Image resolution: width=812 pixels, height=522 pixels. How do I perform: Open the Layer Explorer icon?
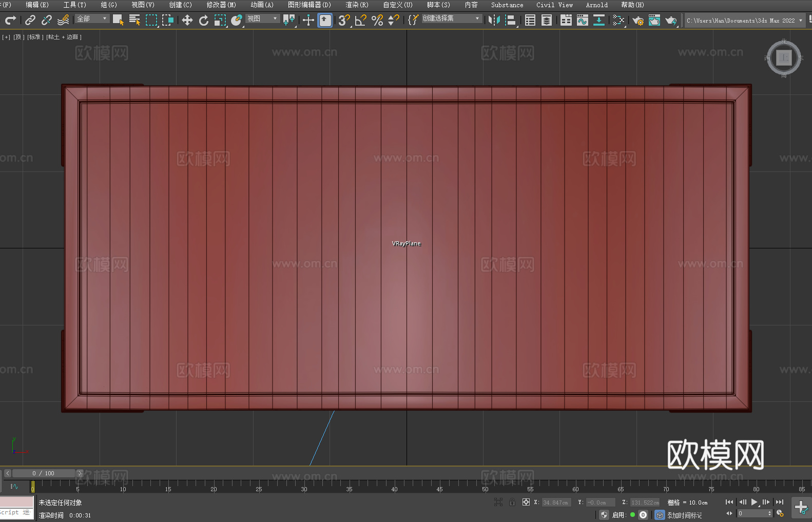[547, 20]
